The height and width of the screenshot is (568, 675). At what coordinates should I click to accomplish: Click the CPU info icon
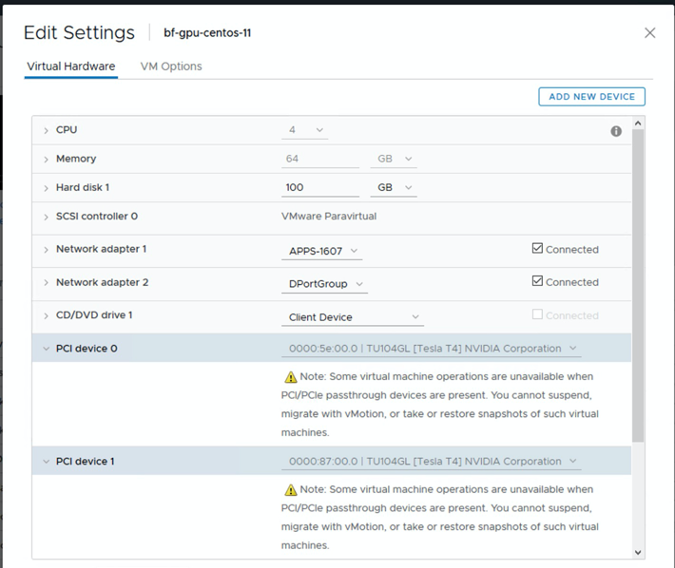pyautogui.click(x=616, y=131)
